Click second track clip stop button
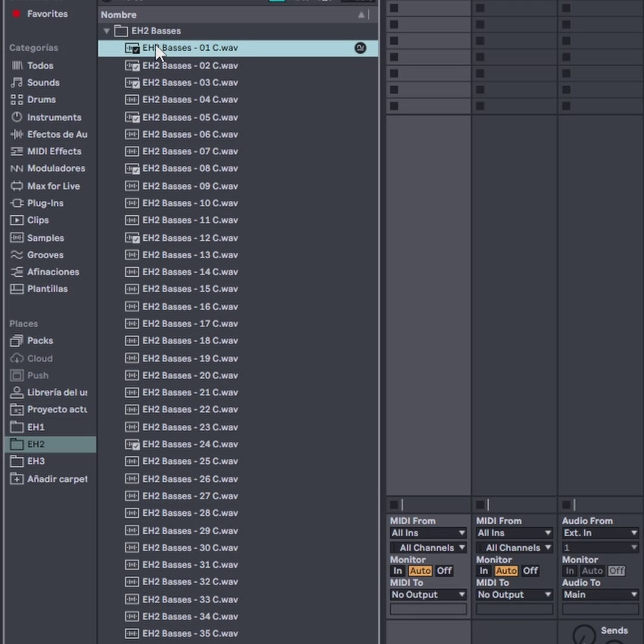 coord(479,505)
